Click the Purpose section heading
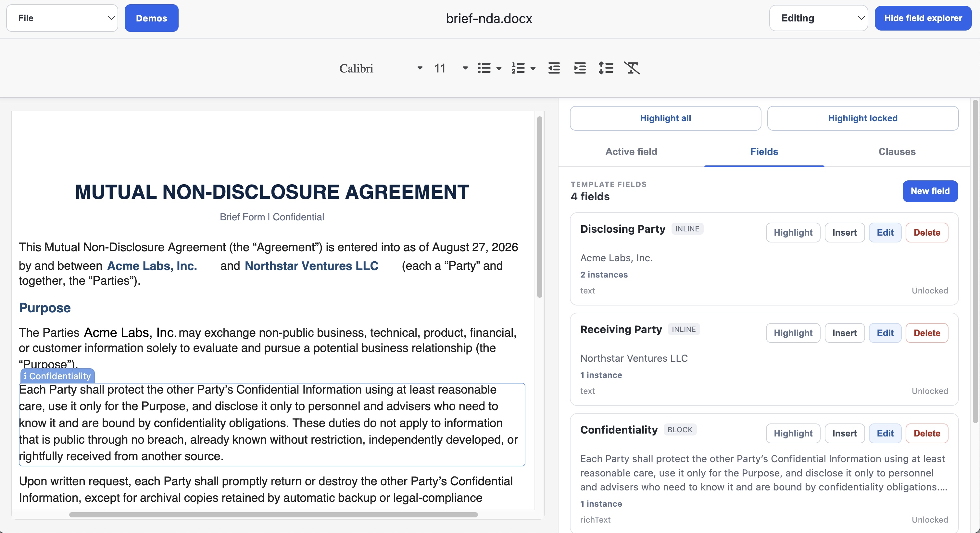This screenshot has width=980, height=533. pyautogui.click(x=45, y=308)
